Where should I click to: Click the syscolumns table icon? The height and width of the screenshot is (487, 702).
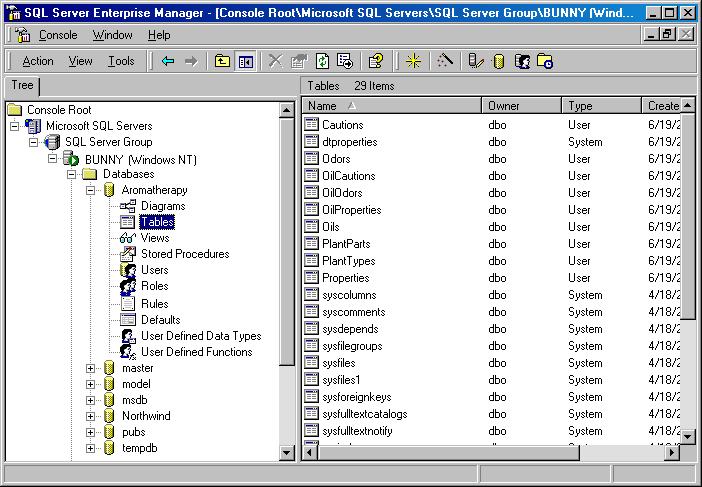coord(311,295)
